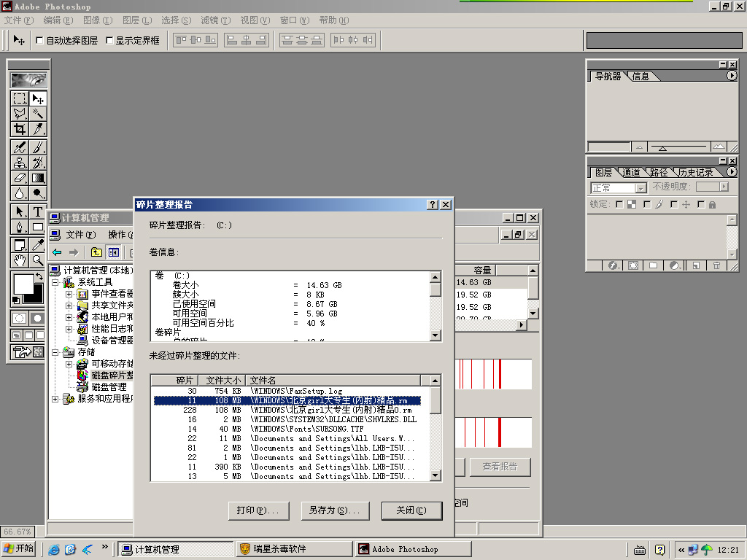Collapse the 系统工具 tree node

pyautogui.click(x=55, y=282)
